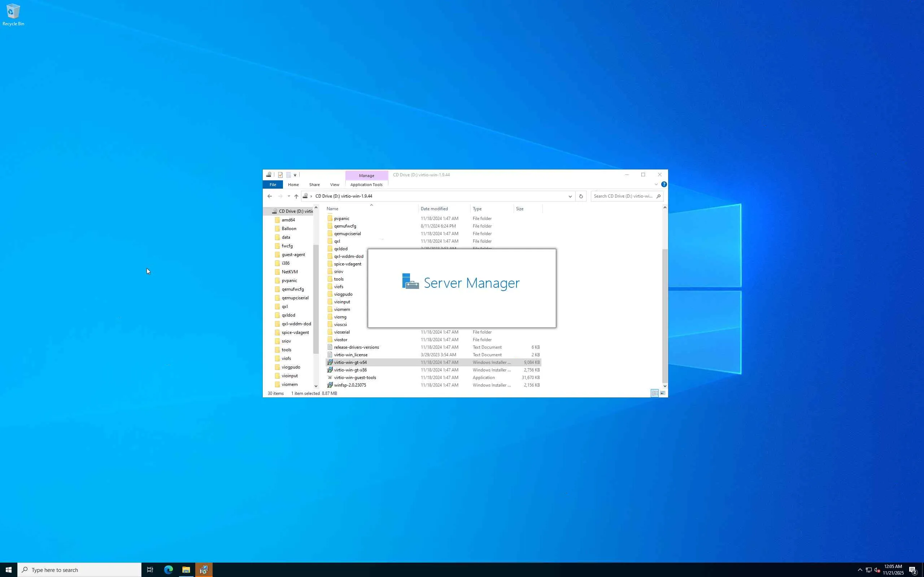Open address bar history dropdown
The image size is (924, 577).
coord(570,196)
